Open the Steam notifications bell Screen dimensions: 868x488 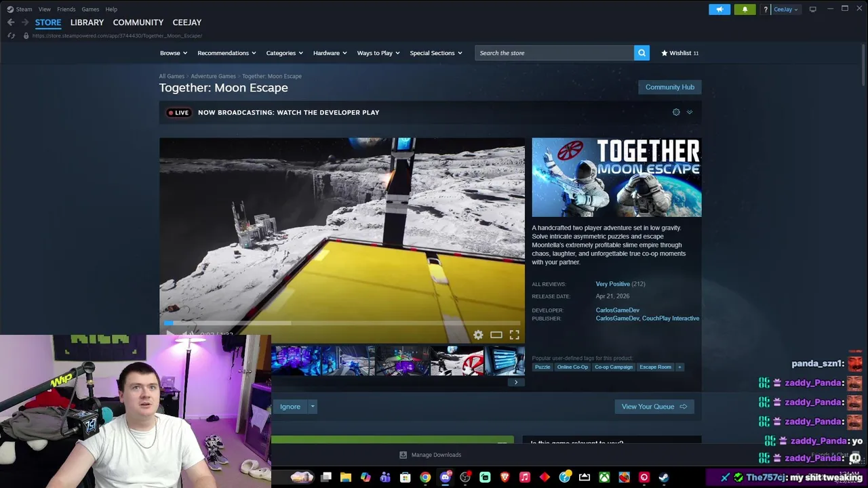745,9
